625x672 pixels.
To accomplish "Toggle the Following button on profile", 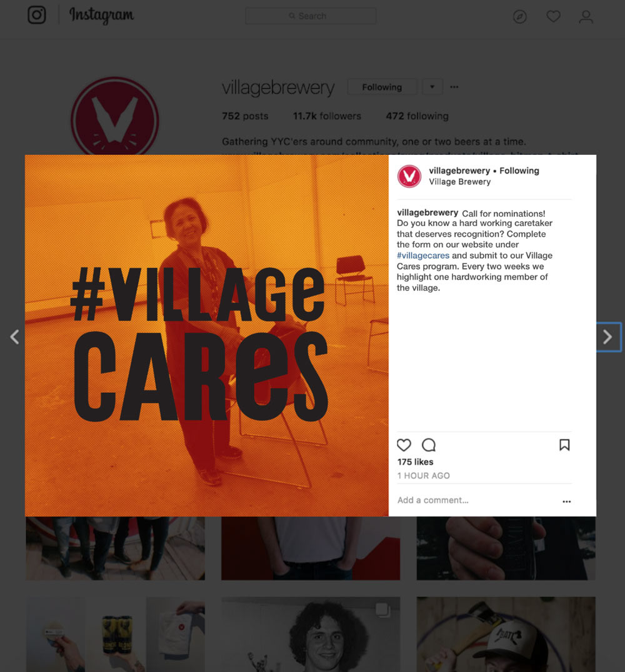I will click(382, 87).
